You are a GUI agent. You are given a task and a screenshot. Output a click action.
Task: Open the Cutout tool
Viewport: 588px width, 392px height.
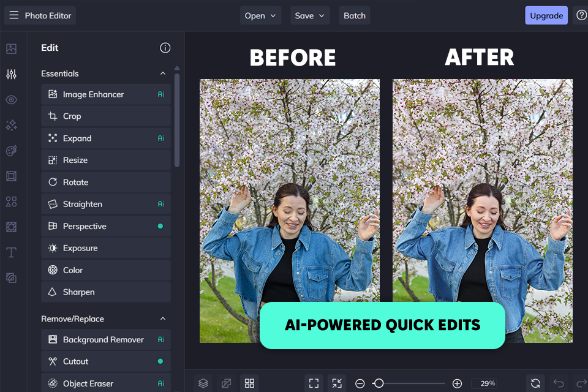click(x=106, y=361)
